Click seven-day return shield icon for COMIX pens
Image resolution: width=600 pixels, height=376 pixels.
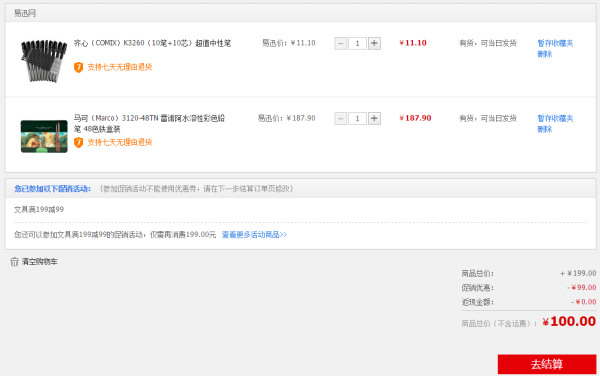click(x=78, y=67)
